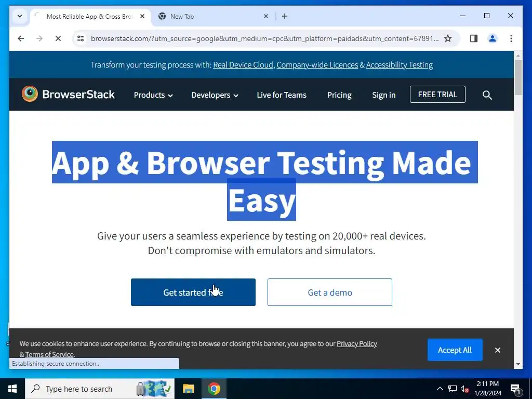Dismiss the cookie banner
The height and width of the screenshot is (399, 532).
tap(497, 350)
